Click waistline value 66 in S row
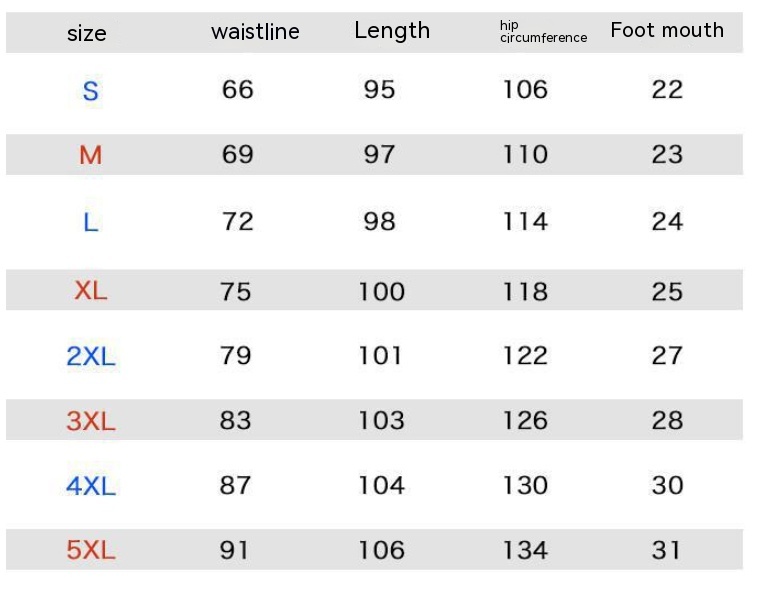 pos(238,90)
